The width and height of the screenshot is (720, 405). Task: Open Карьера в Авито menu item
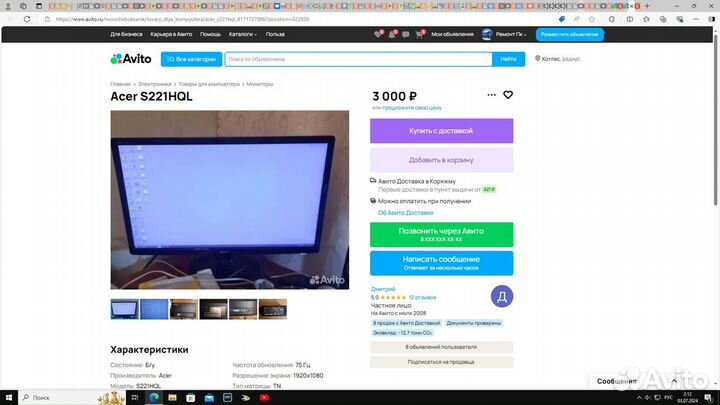pyautogui.click(x=171, y=34)
